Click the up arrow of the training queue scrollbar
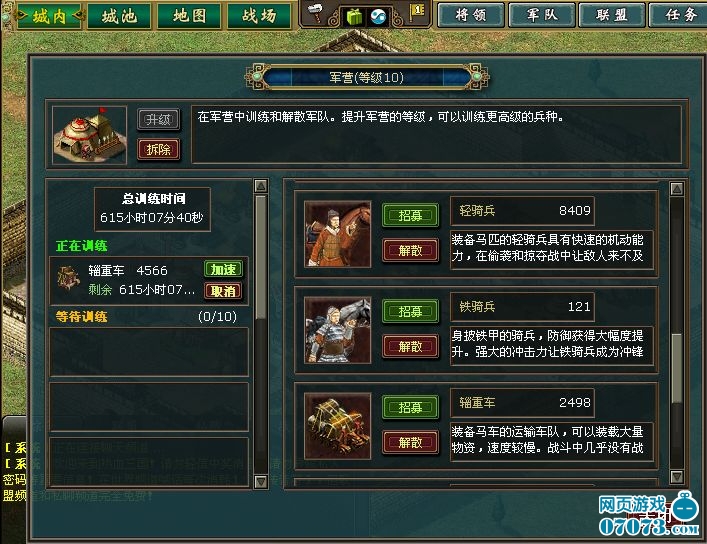The height and width of the screenshot is (544, 707). click(x=261, y=186)
